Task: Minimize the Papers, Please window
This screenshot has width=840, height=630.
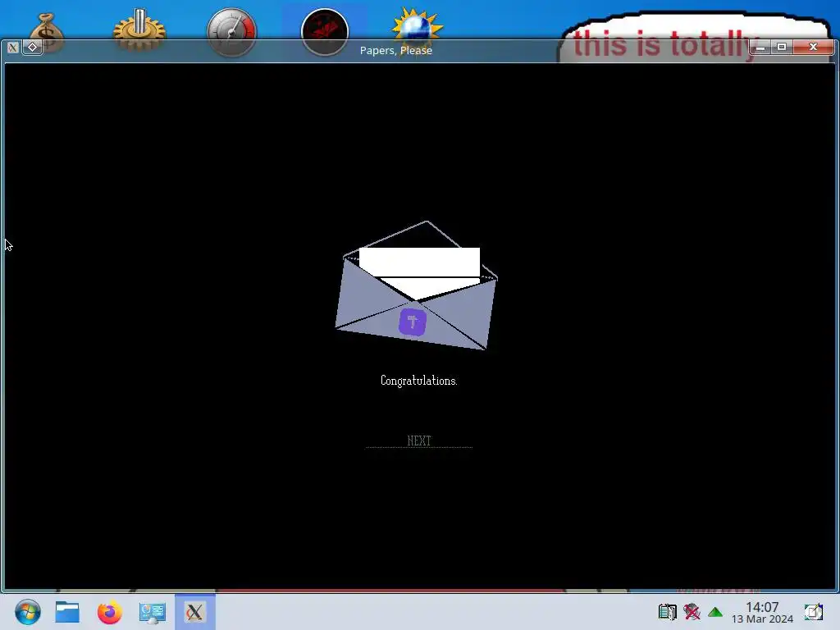Action: 760,47
